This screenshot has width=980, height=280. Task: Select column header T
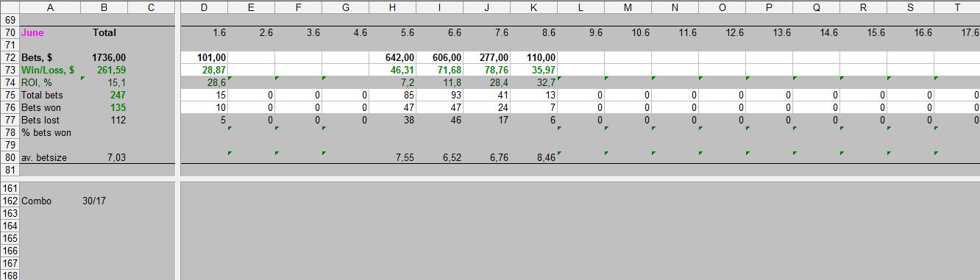tap(956, 7)
